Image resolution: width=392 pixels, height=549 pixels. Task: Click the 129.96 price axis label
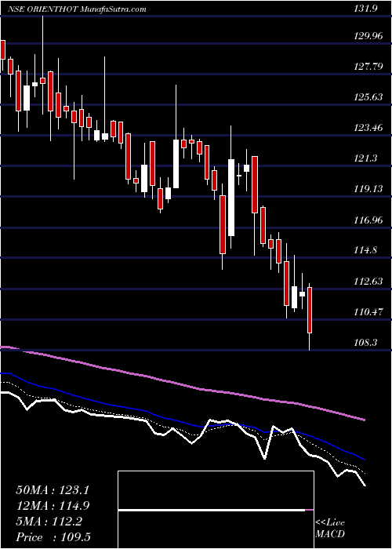(368, 36)
